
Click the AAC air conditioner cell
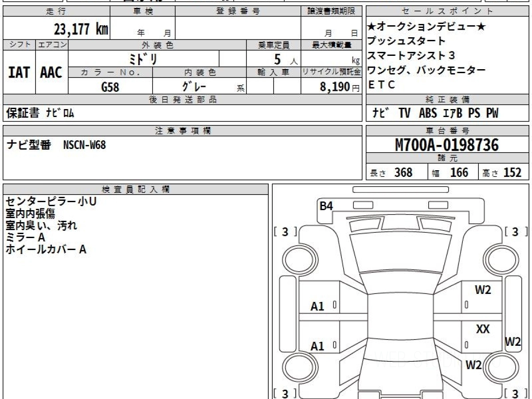[x=51, y=73]
